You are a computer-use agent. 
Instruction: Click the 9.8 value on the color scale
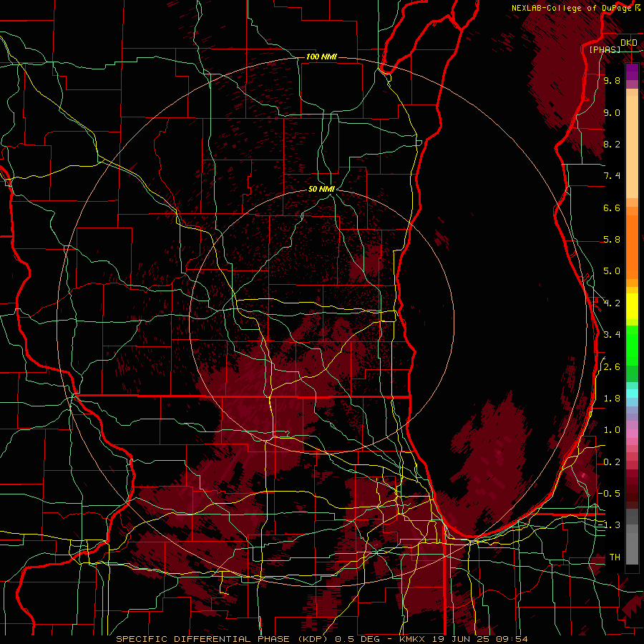click(x=612, y=80)
